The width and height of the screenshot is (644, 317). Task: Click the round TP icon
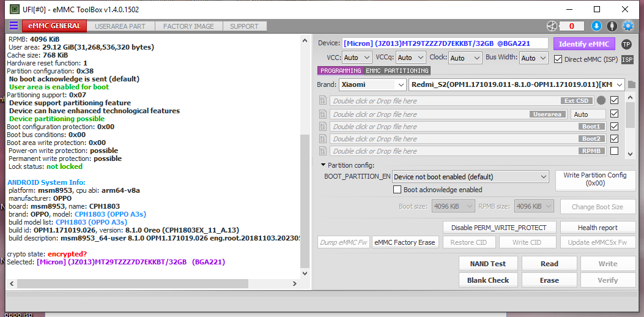[626, 44]
